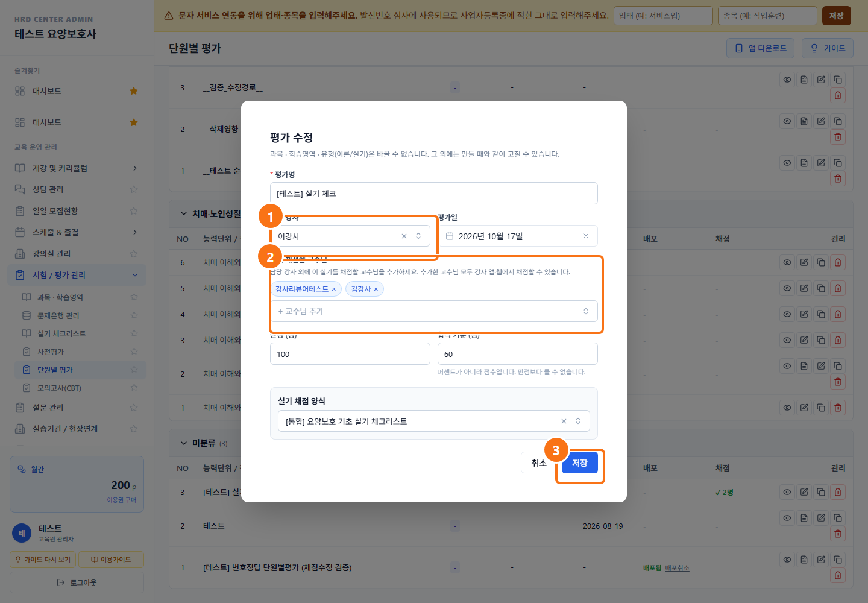Expand the 개강 및 커리큘럼 menu
The width and height of the screenshot is (868, 603).
pyautogui.click(x=77, y=168)
